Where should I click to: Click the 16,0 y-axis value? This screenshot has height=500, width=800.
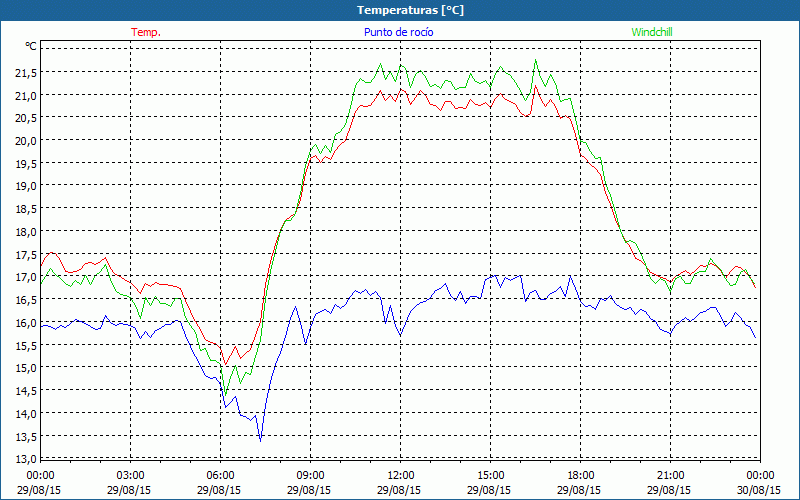(26, 322)
